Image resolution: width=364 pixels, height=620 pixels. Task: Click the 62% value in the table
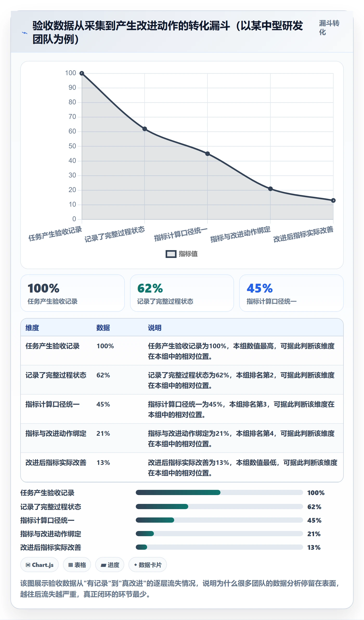tap(103, 375)
